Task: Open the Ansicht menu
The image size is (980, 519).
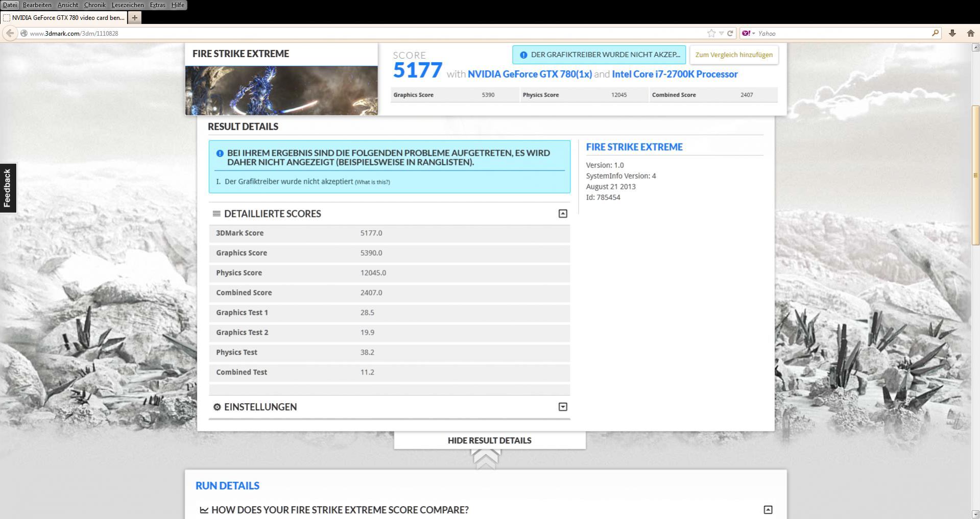Action: [68, 5]
